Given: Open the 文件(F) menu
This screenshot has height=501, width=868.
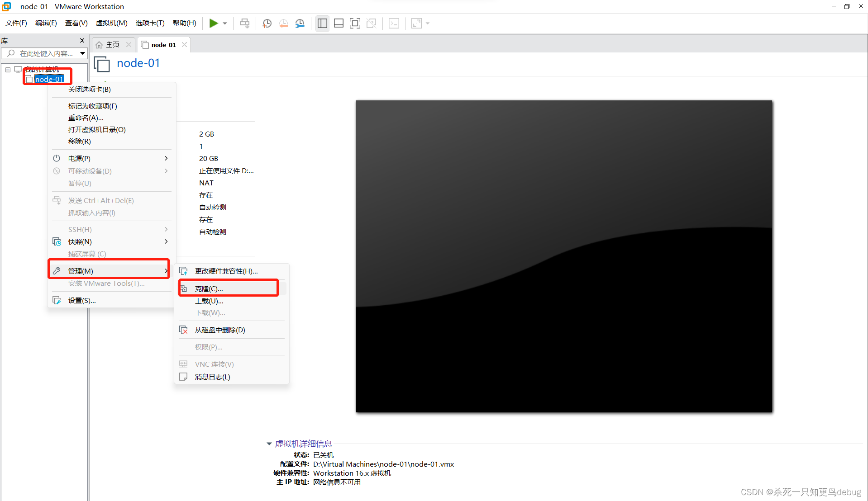Looking at the screenshot, I should tap(16, 23).
